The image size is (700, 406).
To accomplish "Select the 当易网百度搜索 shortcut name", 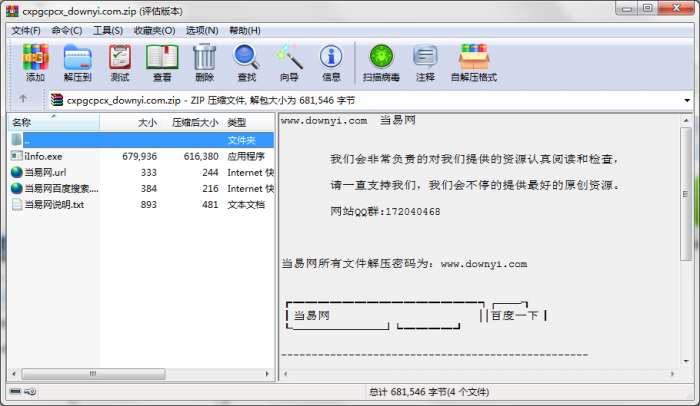I will [x=61, y=188].
